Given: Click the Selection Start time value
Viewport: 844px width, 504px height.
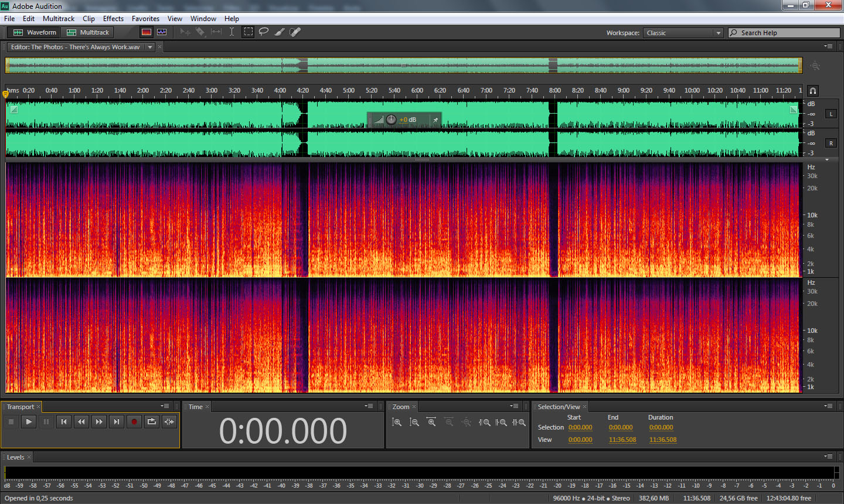Looking at the screenshot, I should coord(580,427).
